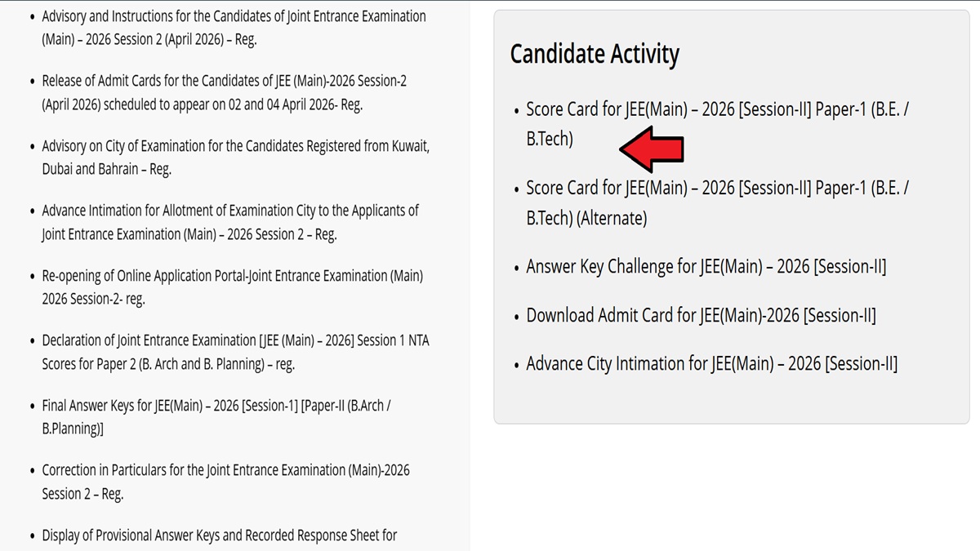
Task: Click Download Admit Card for JEE(Main)-2026
Action: click(701, 316)
